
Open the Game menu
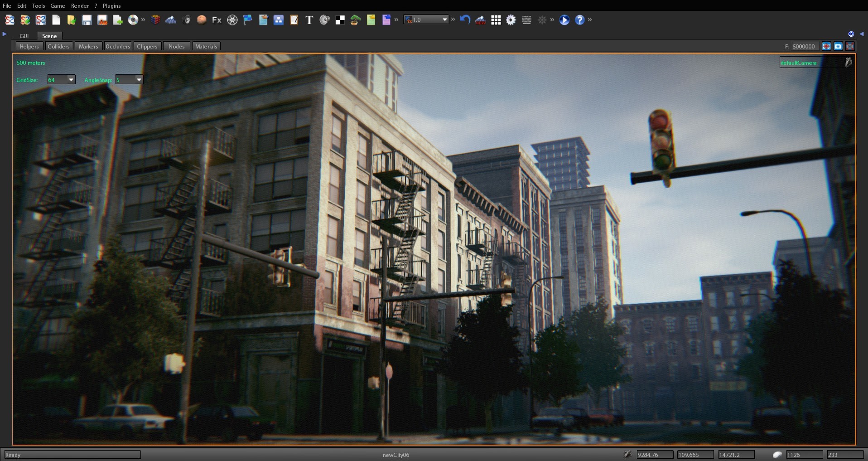[x=57, y=5]
